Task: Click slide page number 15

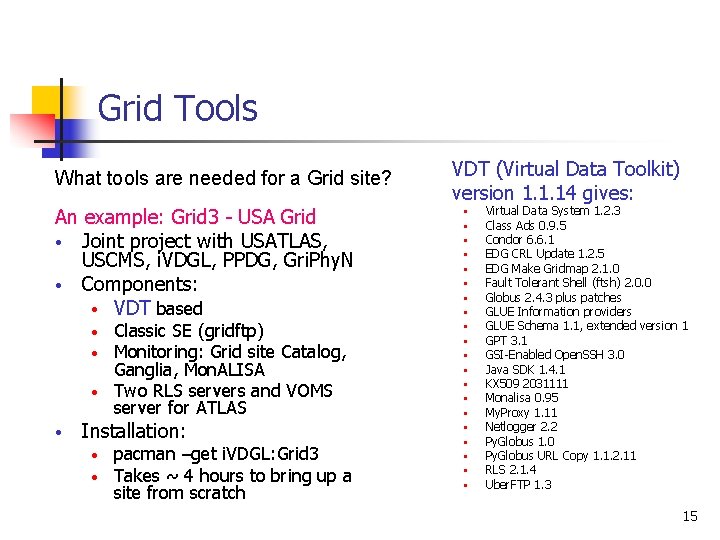Action: point(690,517)
